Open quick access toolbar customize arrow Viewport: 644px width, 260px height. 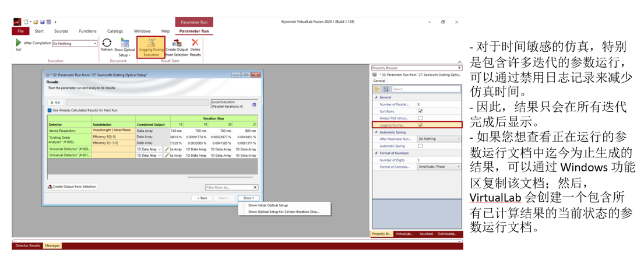click(x=55, y=22)
